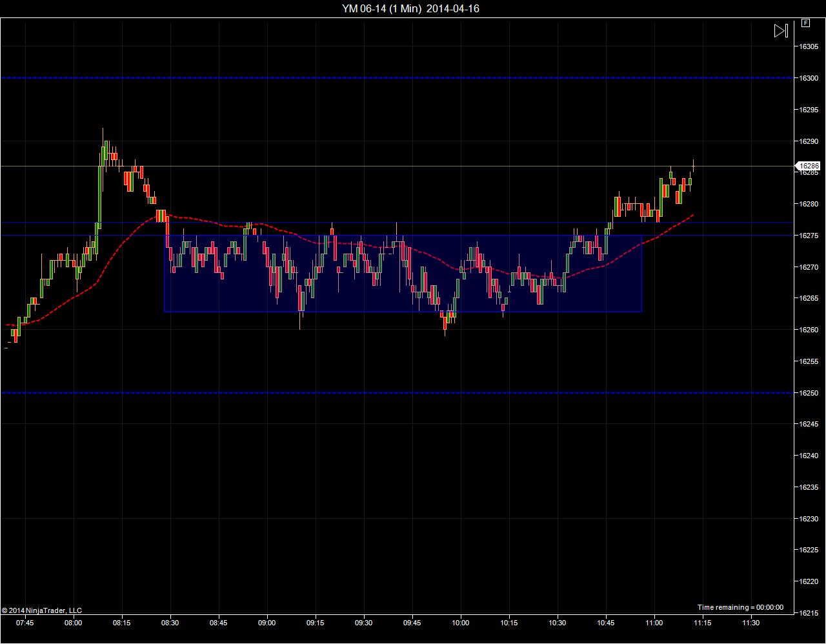Click the 11:30 time axis label
The width and height of the screenshot is (826, 644).
(x=751, y=623)
